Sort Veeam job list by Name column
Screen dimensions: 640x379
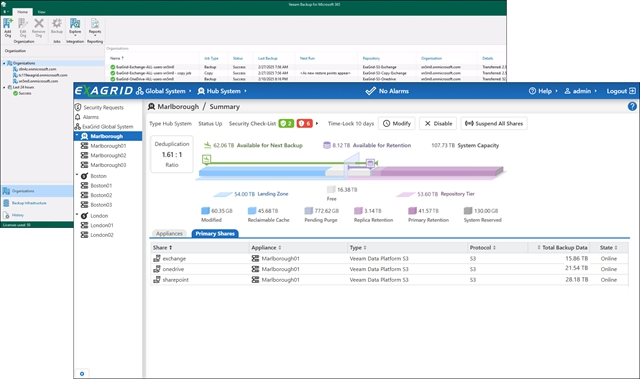[x=117, y=58]
